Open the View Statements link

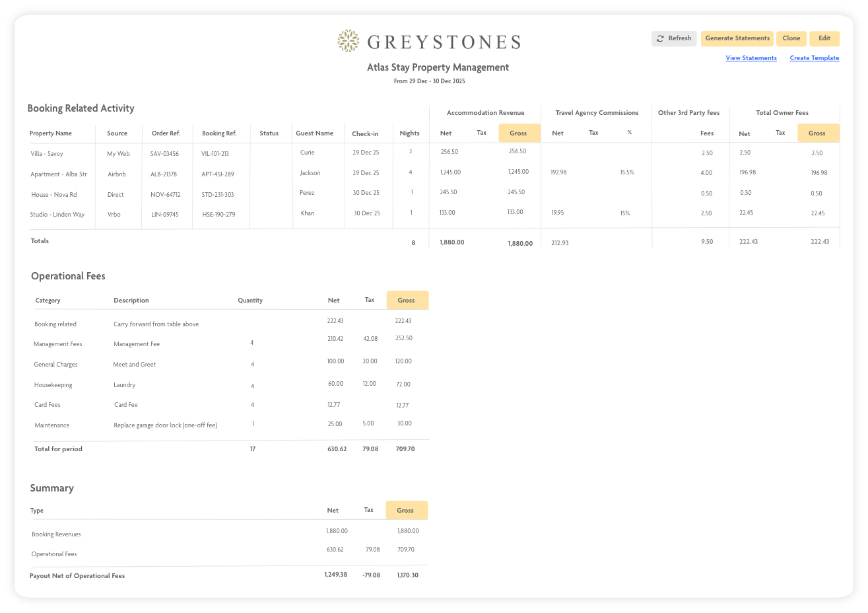click(751, 57)
